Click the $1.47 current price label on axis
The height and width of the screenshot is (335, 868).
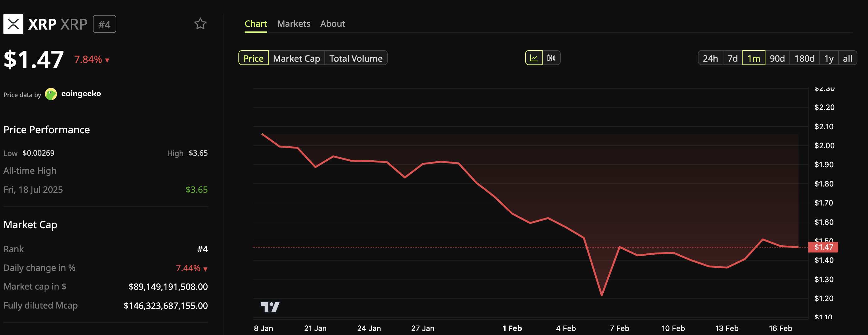coord(823,247)
